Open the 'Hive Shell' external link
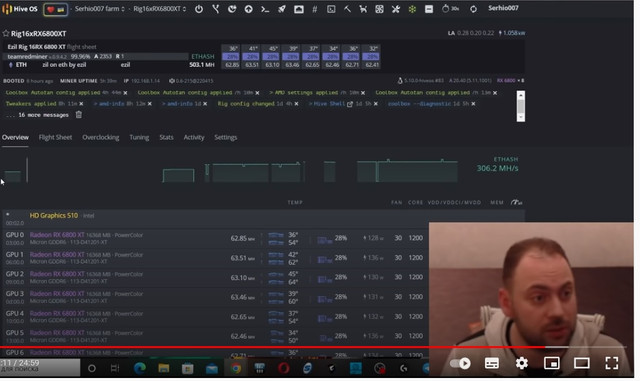This screenshot has width=640, height=381. (x=350, y=104)
